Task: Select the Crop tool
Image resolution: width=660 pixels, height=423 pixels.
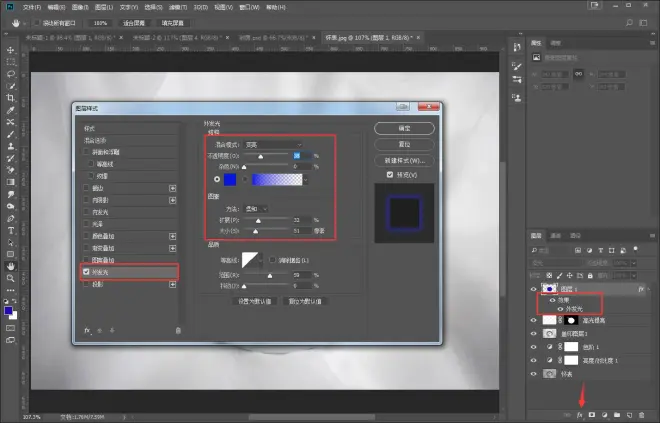Action: point(11,98)
